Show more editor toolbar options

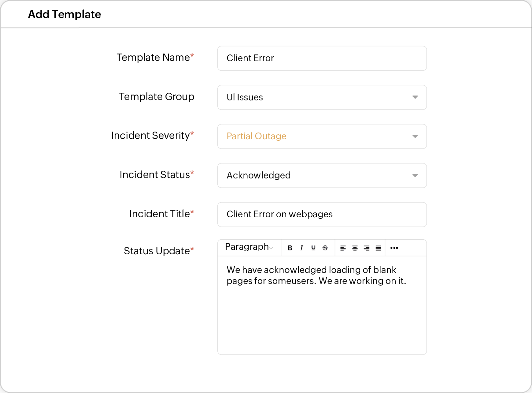point(394,248)
